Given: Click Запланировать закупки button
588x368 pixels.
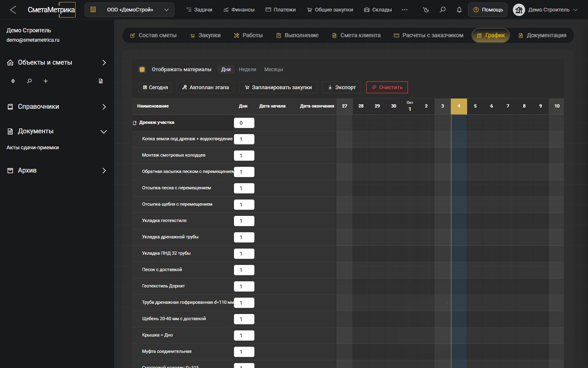Looking at the screenshot, I should click(278, 88).
